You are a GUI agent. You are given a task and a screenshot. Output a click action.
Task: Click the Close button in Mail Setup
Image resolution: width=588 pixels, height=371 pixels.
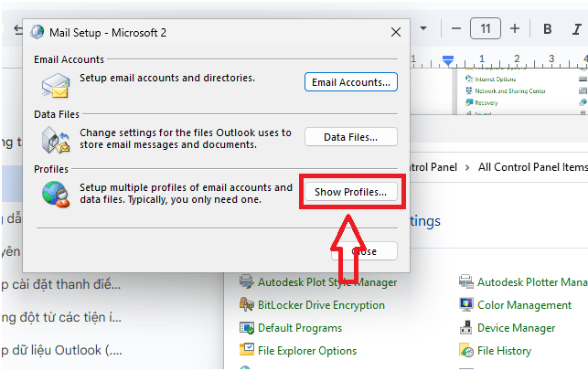click(x=364, y=251)
